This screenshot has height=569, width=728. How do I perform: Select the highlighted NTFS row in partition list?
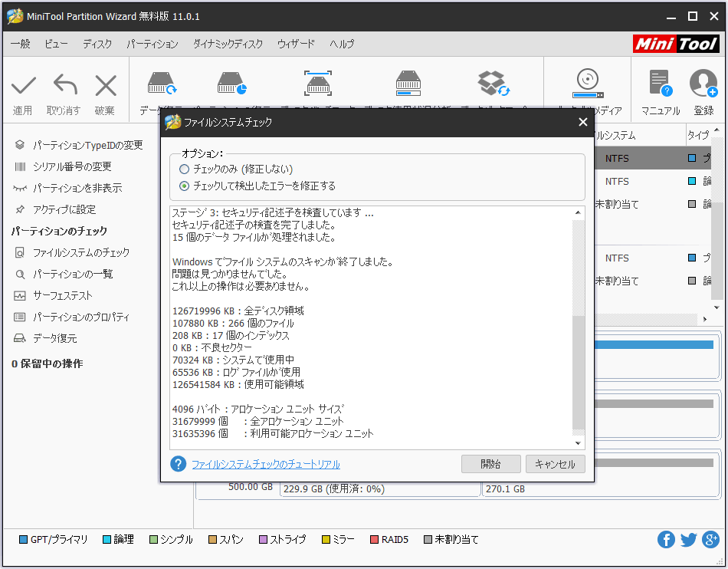click(652, 159)
